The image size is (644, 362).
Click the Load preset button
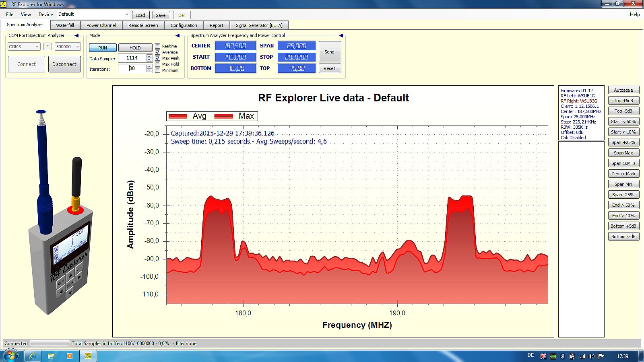pyautogui.click(x=140, y=15)
